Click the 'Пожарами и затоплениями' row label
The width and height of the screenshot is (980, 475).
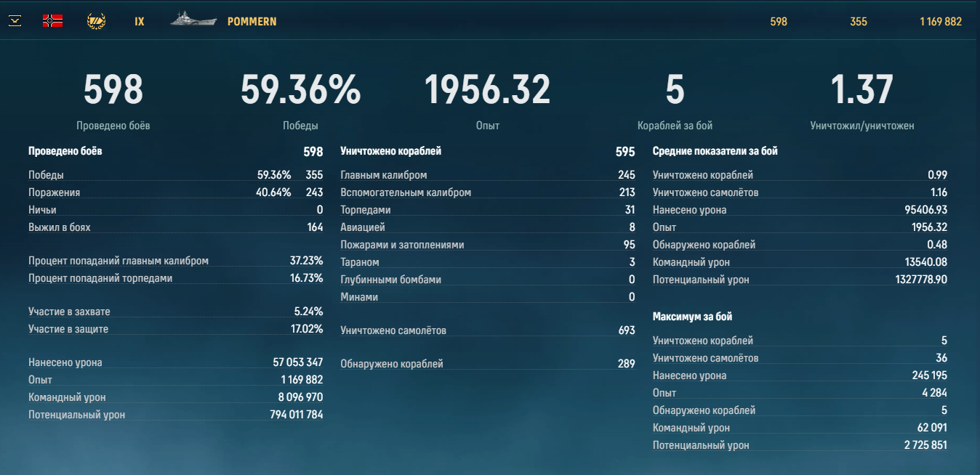tap(401, 245)
